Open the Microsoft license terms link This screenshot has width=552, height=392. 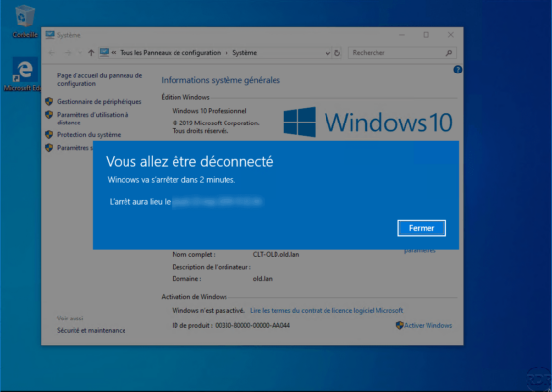point(326,310)
